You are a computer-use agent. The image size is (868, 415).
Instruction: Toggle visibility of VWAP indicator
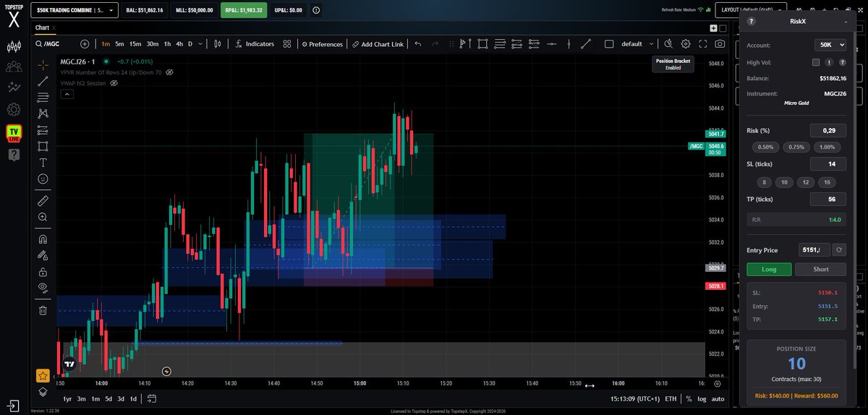pyautogui.click(x=114, y=83)
